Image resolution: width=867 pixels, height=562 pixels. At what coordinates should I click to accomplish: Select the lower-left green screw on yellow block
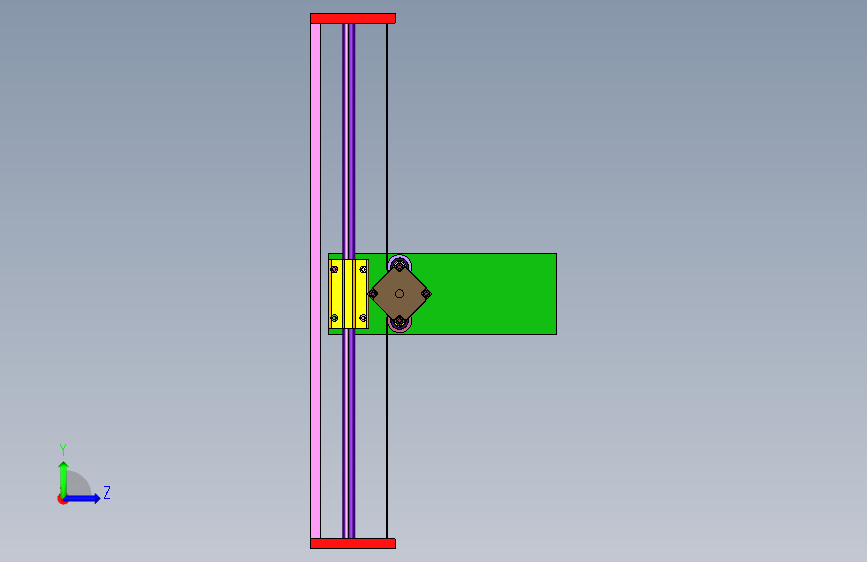[334, 318]
